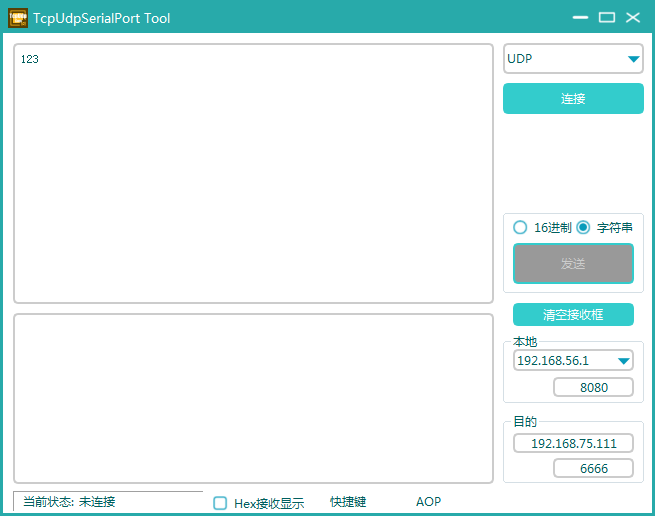This screenshot has height=516, width=655.
Task: Select the 字符串 radio option
Action: [583, 228]
